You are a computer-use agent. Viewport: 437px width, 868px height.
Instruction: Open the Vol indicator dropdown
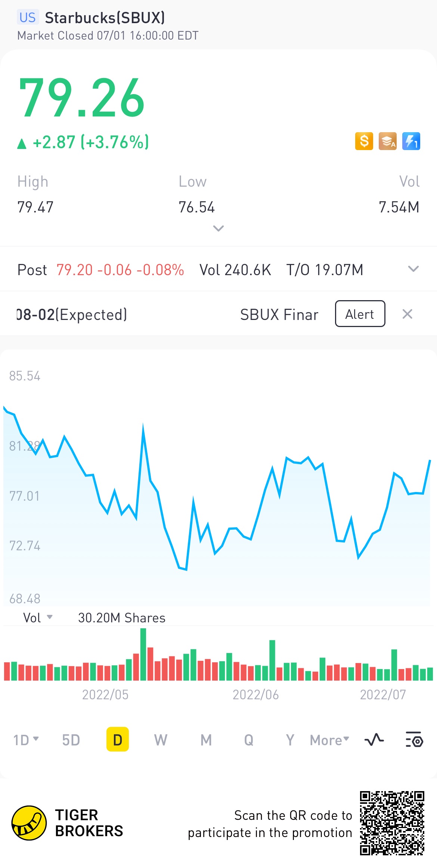click(38, 618)
